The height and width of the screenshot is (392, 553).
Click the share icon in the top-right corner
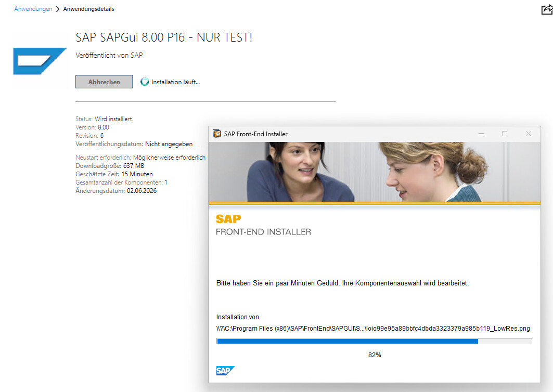tap(547, 9)
